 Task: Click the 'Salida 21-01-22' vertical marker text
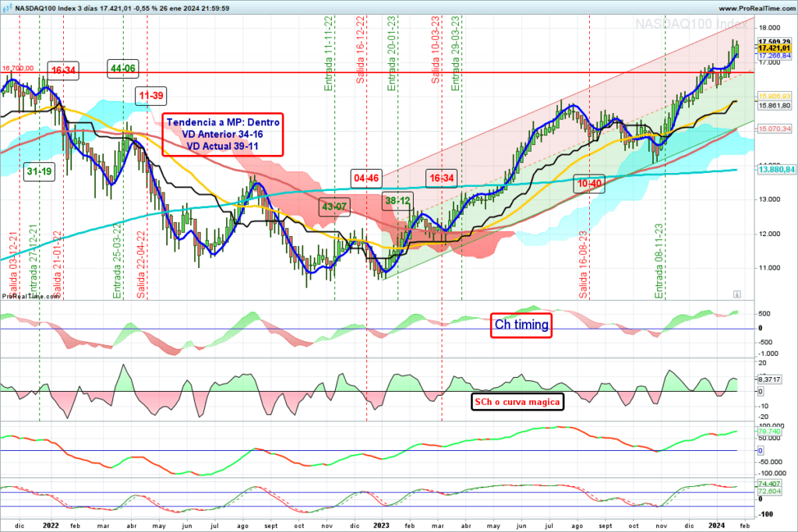point(57,265)
